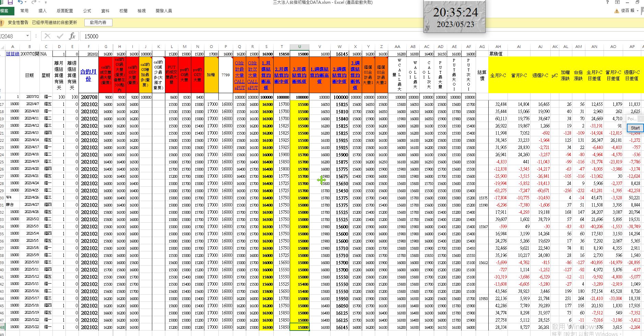
Task: Click the 1.月選結算均衡高值 header link
Action: click(266, 75)
